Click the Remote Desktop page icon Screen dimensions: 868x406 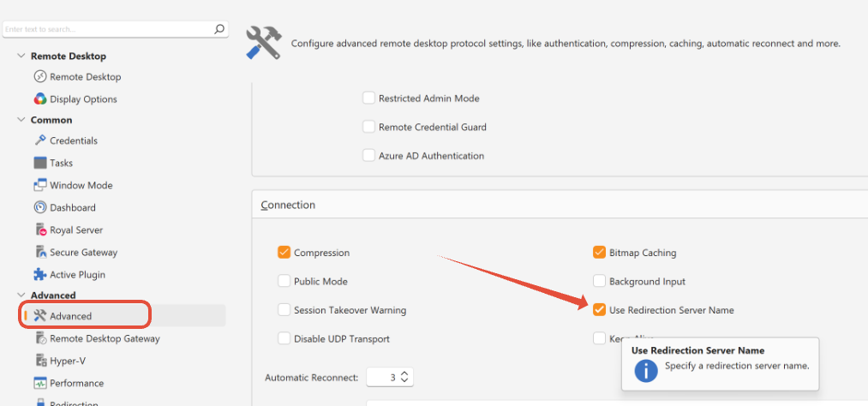(39, 77)
